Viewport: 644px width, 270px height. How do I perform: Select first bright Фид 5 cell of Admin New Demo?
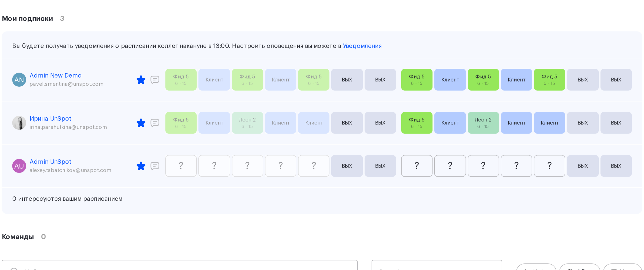(x=417, y=80)
